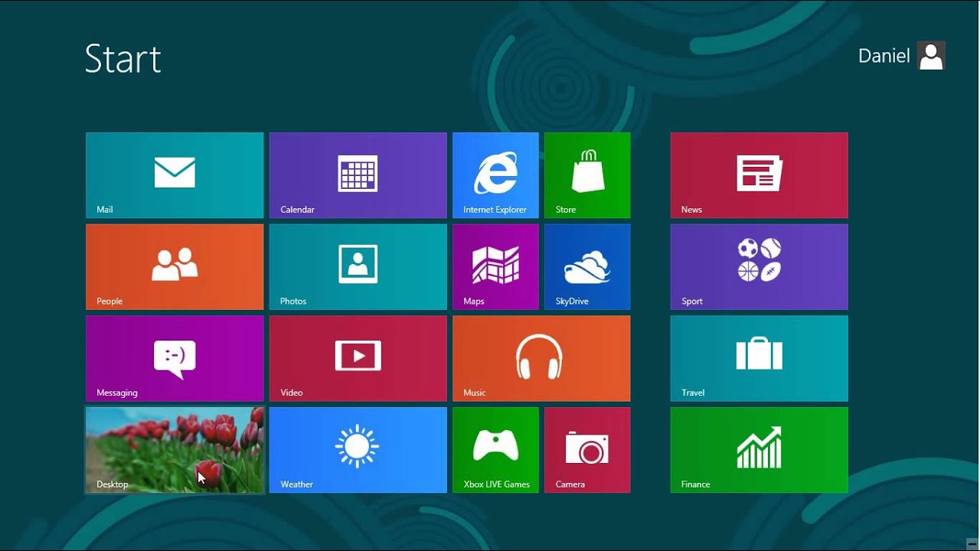Open the Weather app tile
The image size is (980, 551).
[x=358, y=450]
